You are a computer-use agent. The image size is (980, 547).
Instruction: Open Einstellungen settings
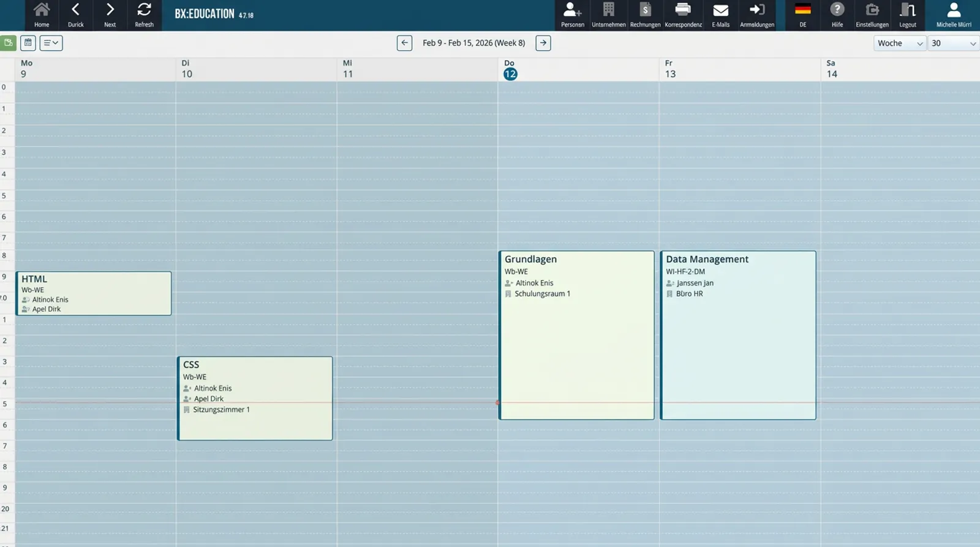point(872,15)
